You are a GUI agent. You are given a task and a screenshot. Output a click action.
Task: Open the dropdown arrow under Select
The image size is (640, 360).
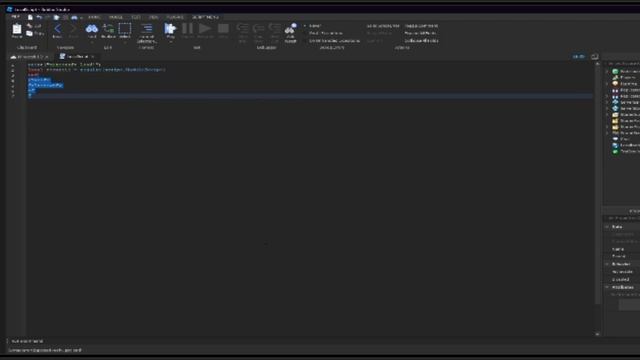pos(125,42)
